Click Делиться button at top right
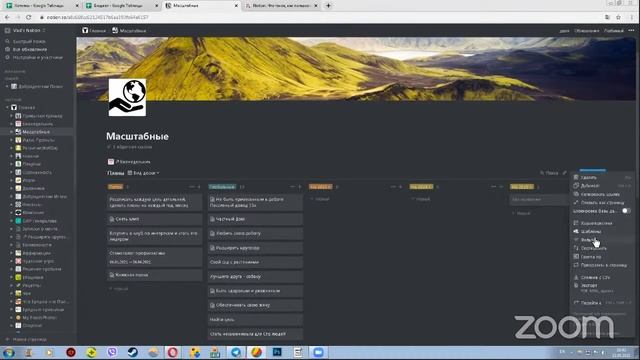Viewport: 640px width, 360px height. pos(564,31)
